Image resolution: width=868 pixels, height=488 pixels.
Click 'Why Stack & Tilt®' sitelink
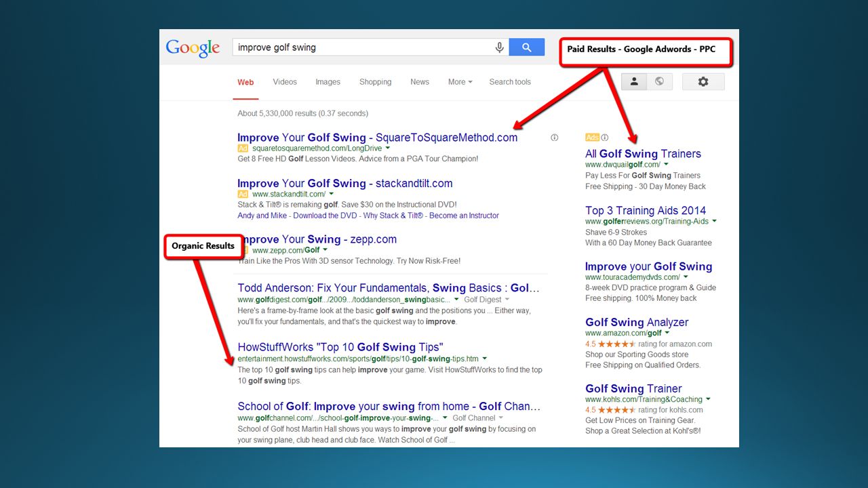(x=393, y=216)
